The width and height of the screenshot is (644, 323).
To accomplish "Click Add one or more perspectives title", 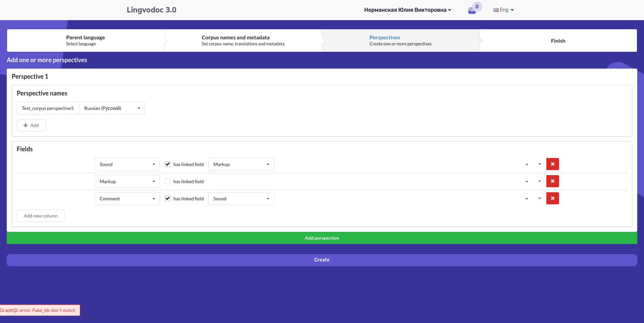I will point(47,60).
